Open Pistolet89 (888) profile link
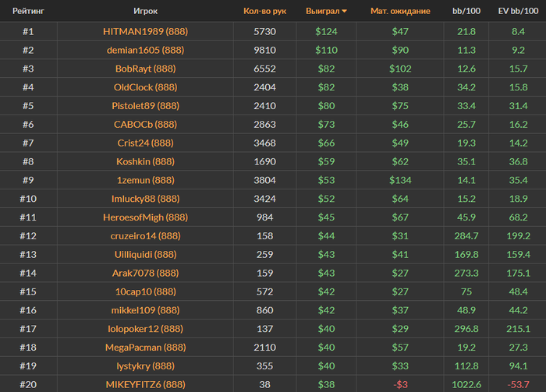The image size is (546, 392). 145,106
